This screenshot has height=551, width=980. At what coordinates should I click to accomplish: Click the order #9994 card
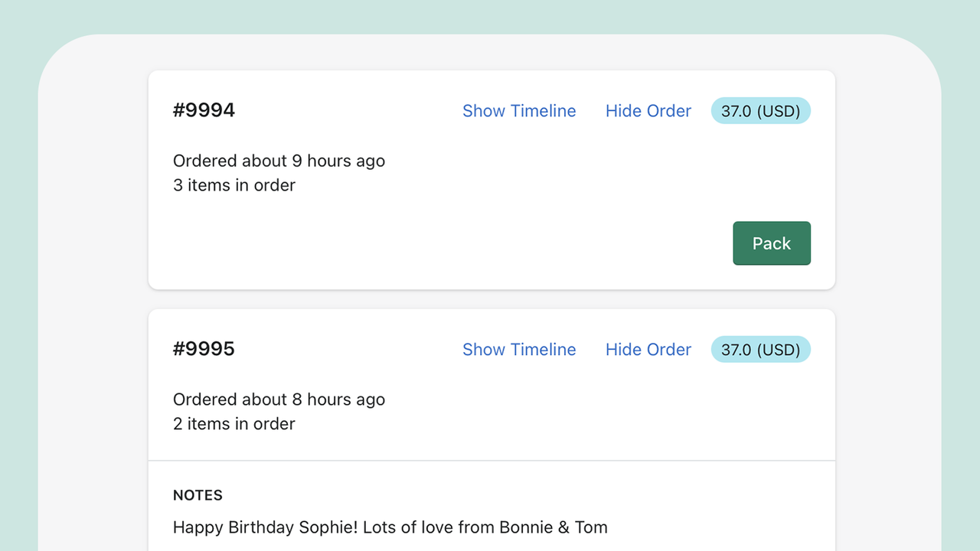pyautogui.click(x=492, y=179)
